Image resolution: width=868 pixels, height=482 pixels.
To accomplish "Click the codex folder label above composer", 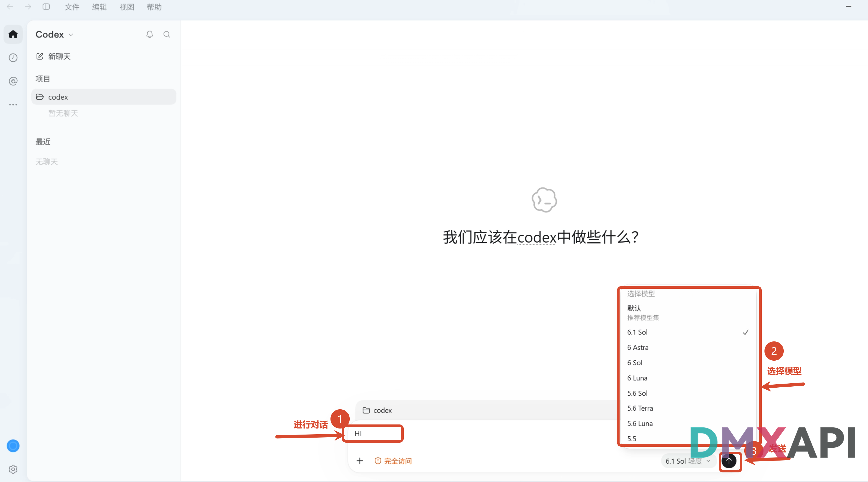I will (377, 410).
